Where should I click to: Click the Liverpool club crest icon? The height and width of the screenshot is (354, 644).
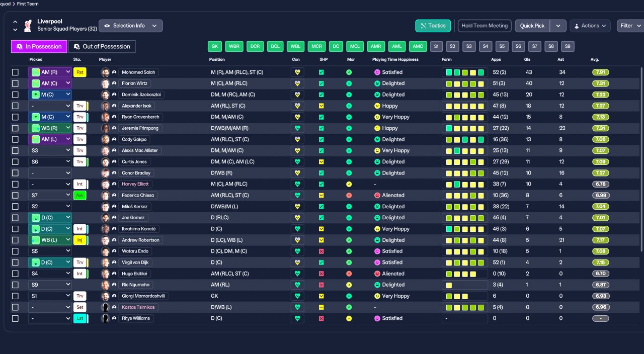point(28,25)
